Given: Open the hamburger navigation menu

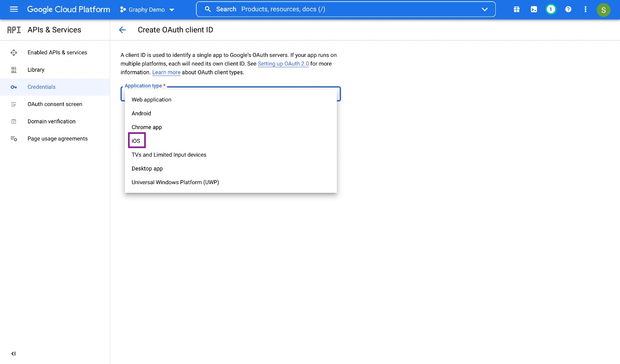Looking at the screenshot, I should [x=14, y=9].
